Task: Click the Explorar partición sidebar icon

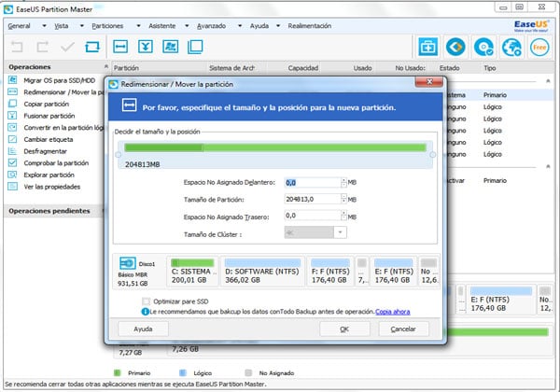Action: click(12, 175)
